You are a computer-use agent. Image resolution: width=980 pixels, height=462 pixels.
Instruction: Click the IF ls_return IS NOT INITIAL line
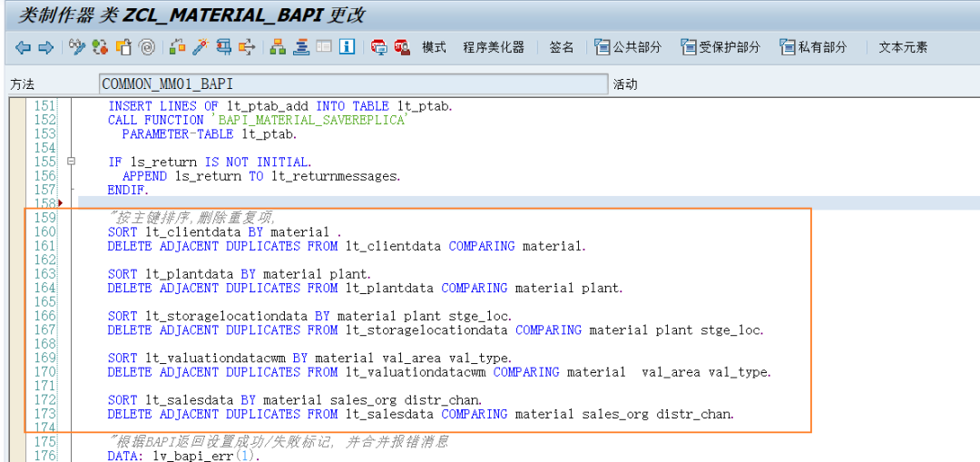210,162
